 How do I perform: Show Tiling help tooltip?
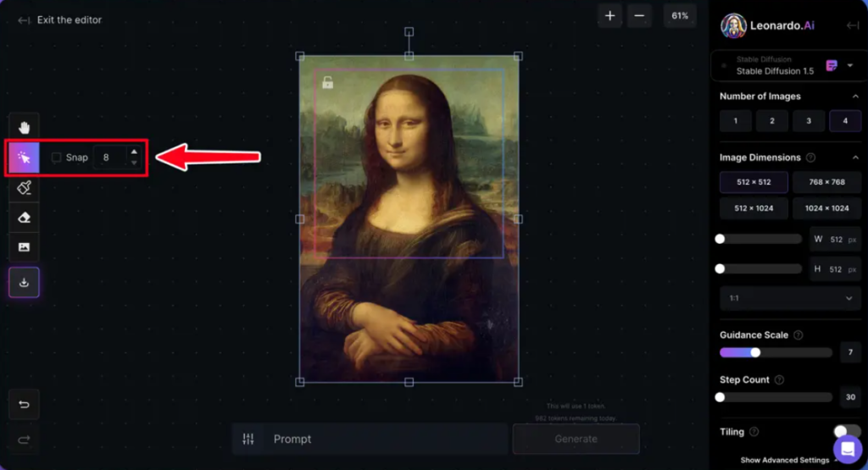point(754,432)
